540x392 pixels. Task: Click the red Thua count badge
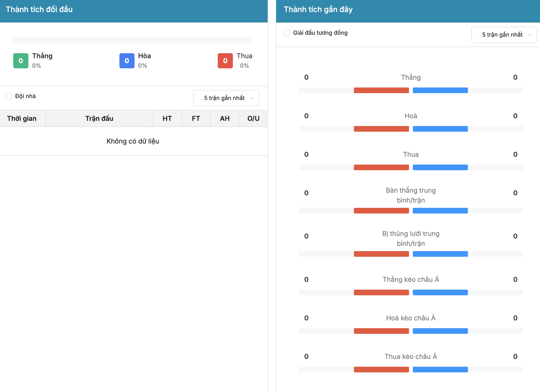pyautogui.click(x=225, y=61)
